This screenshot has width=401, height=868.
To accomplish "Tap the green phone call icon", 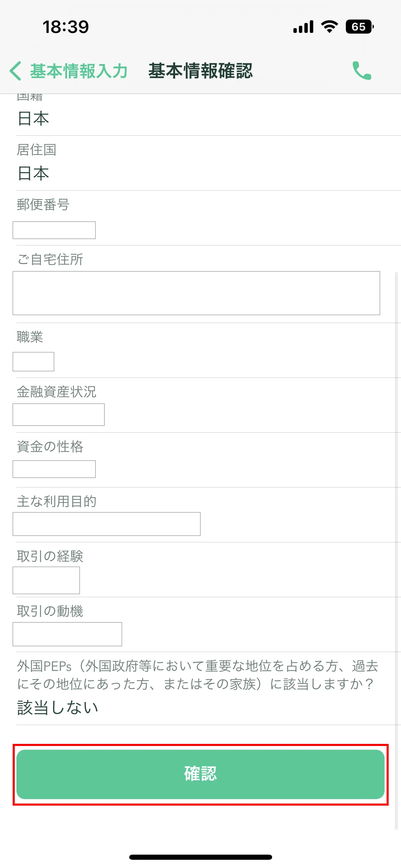I will [362, 71].
